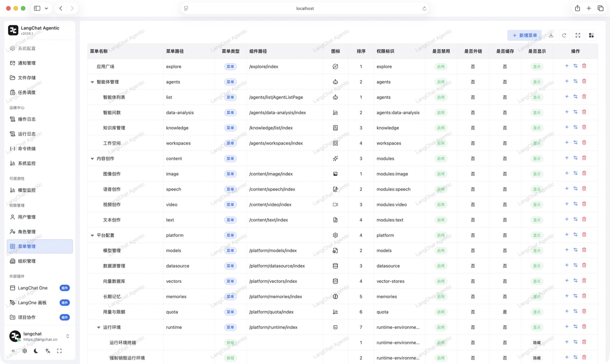The height and width of the screenshot is (364, 610).
Task: Open the fullscreen table view icon
Action: (578, 35)
